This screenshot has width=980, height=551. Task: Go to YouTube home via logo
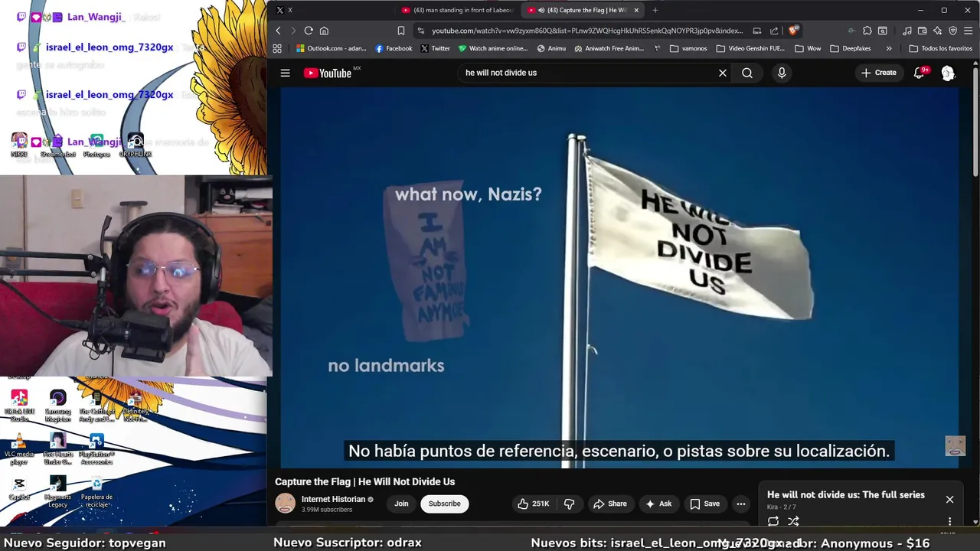click(x=328, y=73)
